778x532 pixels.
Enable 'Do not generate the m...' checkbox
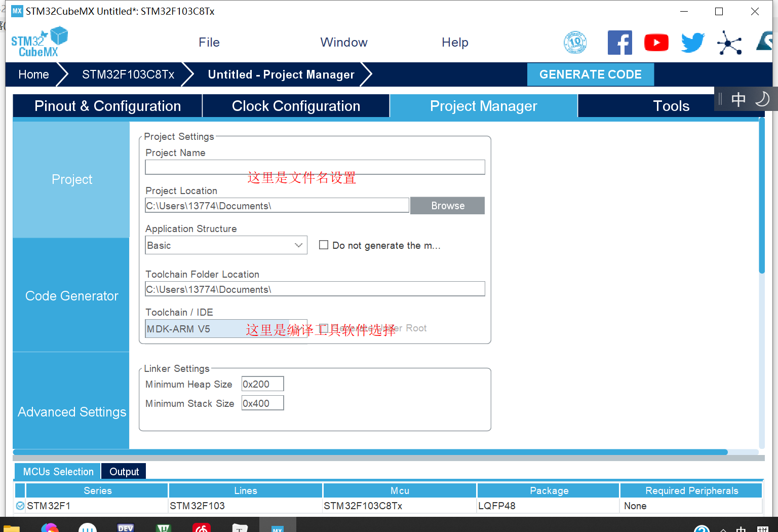(324, 245)
